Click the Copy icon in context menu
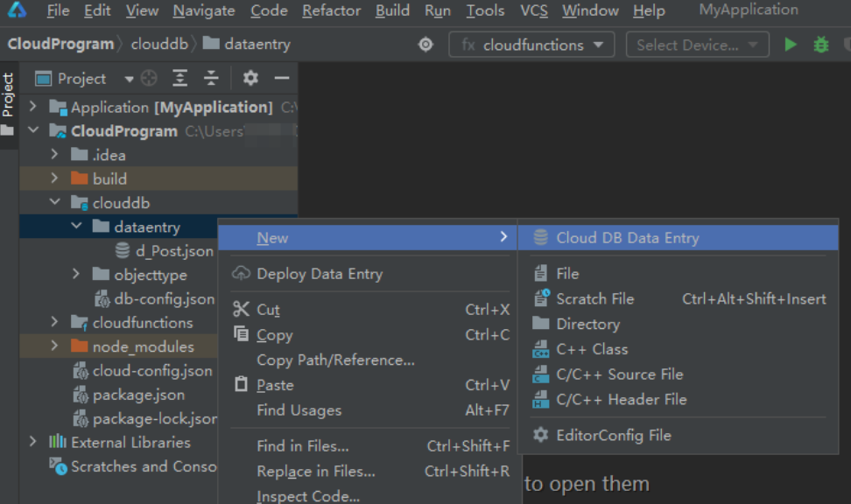The width and height of the screenshot is (851, 504). tap(241, 333)
